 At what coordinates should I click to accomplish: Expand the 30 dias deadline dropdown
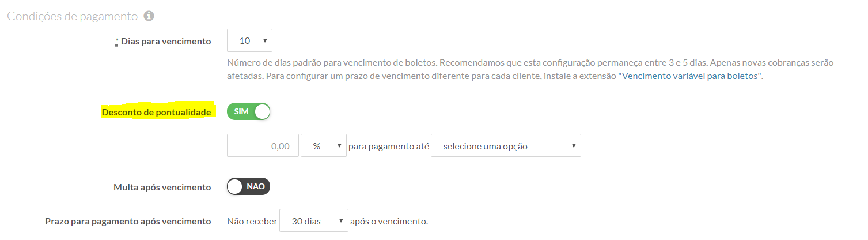(313, 221)
